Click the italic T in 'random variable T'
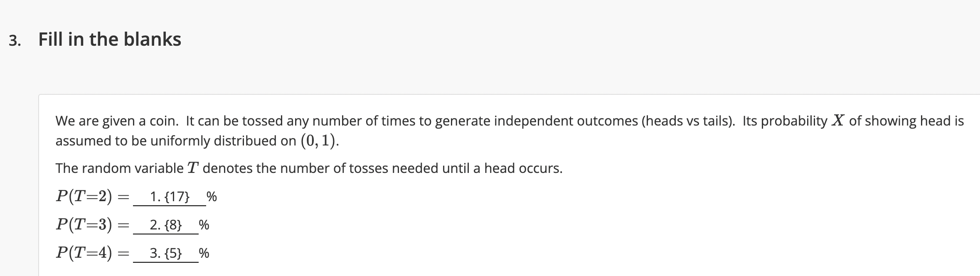The height and width of the screenshot is (276, 980). pyautogui.click(x=193, y=168)
